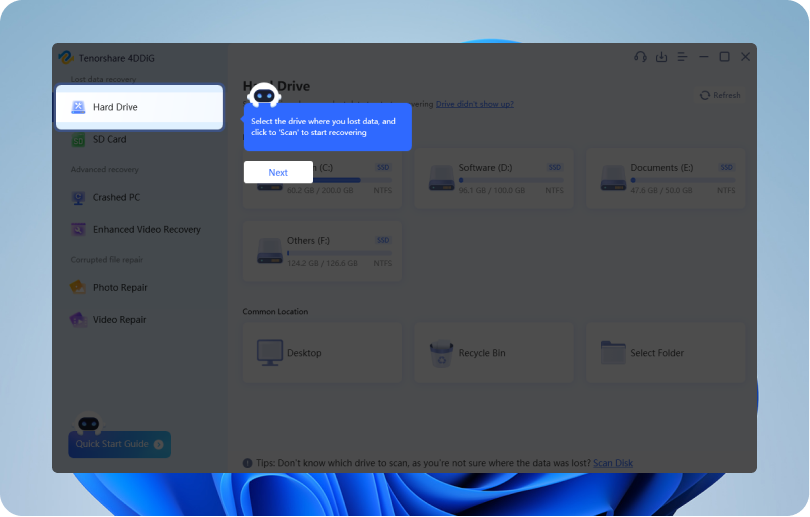Image resolution: width=810 pixels, height=517 pixels.
Task: Click the robot above Quick Start Guide
Action: tap(89, 424)
